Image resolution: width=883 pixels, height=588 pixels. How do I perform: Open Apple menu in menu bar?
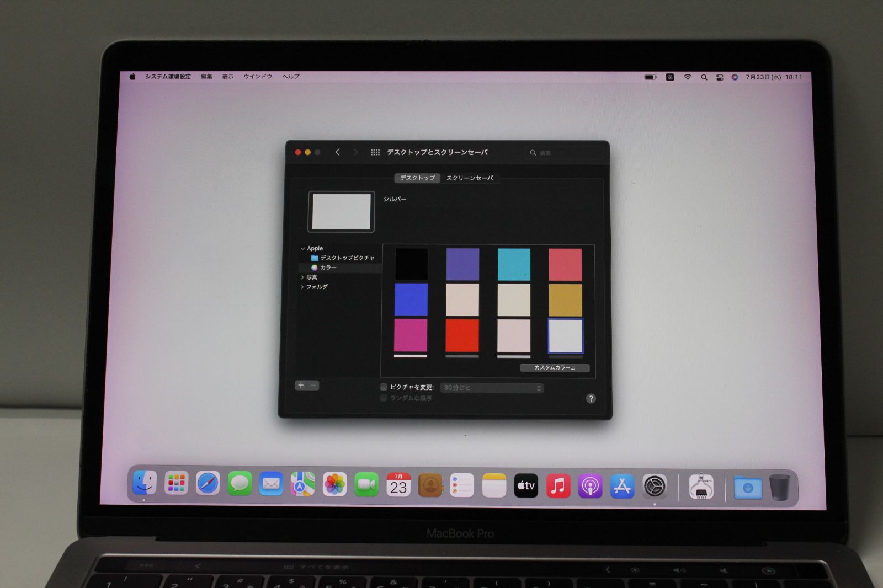[132, 77]
